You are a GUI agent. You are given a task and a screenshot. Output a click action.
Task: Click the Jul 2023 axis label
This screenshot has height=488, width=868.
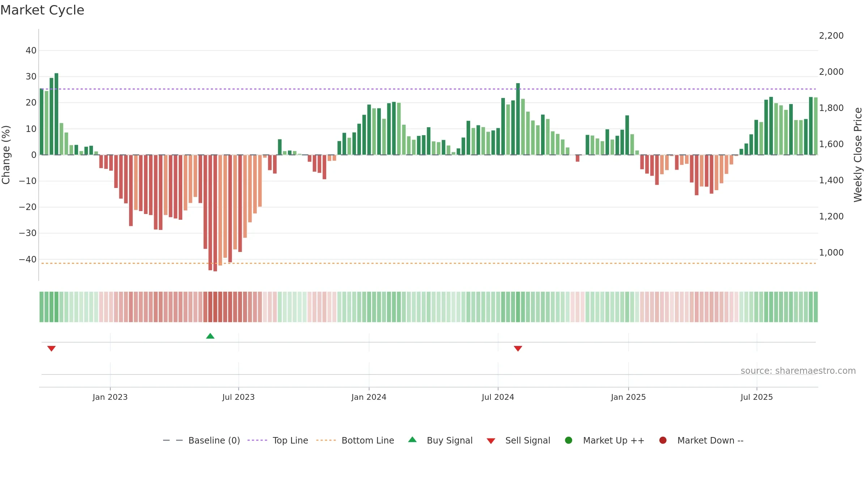click(238, 397)
